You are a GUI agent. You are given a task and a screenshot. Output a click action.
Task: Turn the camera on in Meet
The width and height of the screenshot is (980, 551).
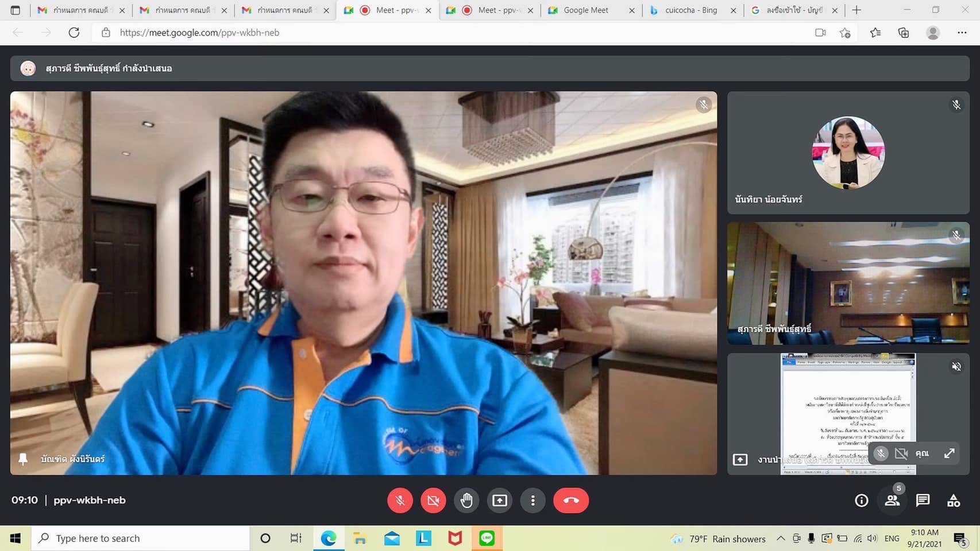pos(433,500)
